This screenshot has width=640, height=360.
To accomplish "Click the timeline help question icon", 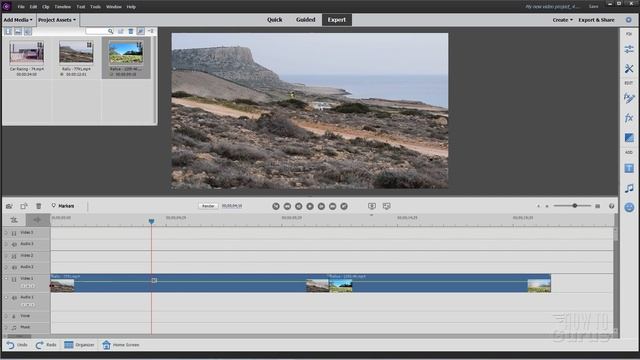I will coord(611,206).
